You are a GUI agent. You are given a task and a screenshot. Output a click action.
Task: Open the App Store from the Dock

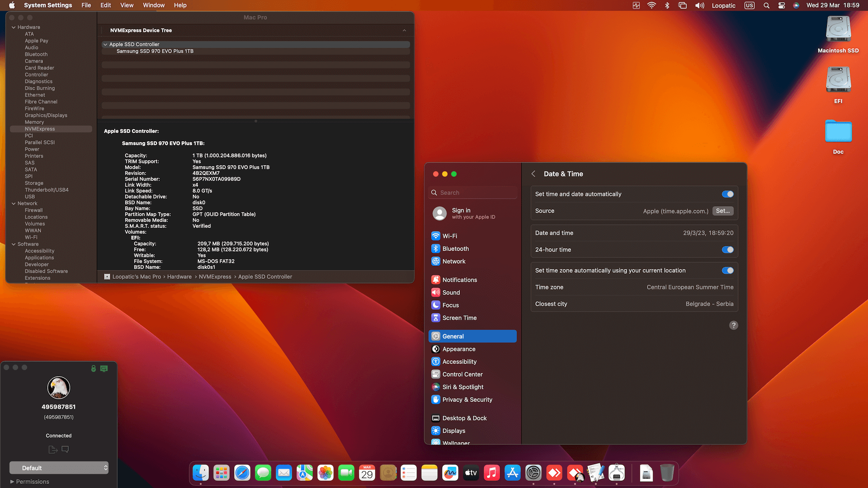(x=512, y=473)
